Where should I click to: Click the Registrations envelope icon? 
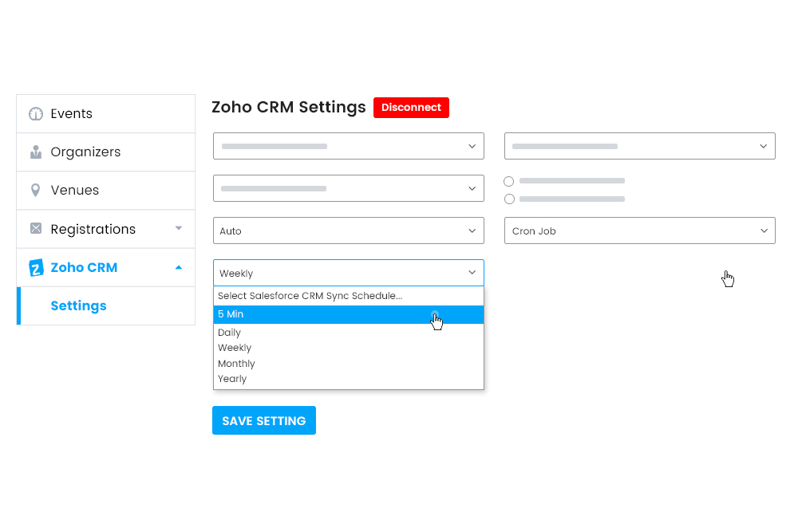pyautogui.click(x=35, y=228)
